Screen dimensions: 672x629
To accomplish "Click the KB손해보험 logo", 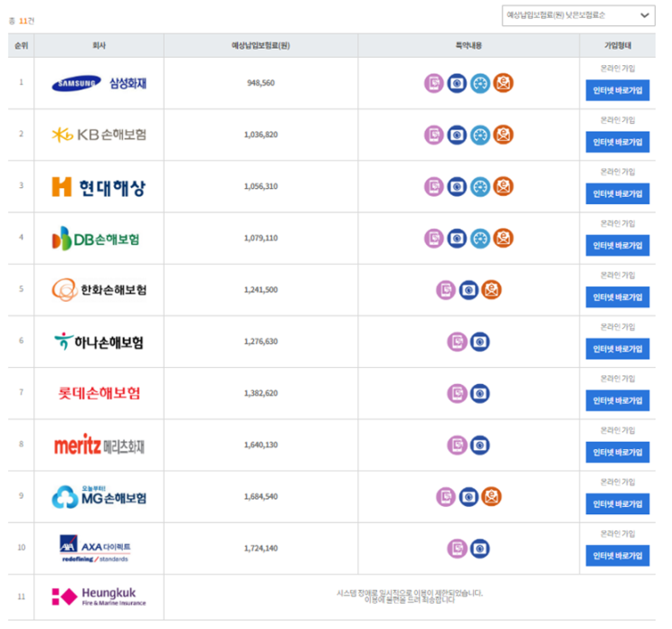I will 99,135.
